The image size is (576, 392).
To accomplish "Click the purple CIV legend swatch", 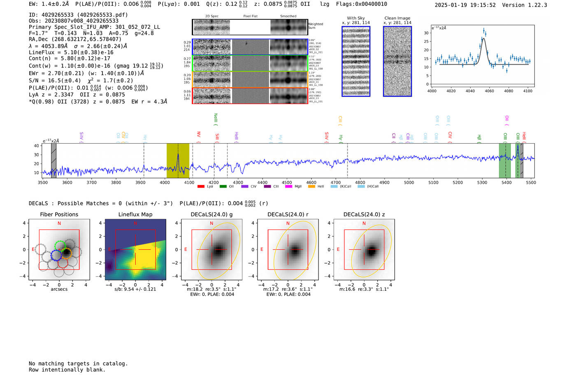I will [x=245, y=187].
